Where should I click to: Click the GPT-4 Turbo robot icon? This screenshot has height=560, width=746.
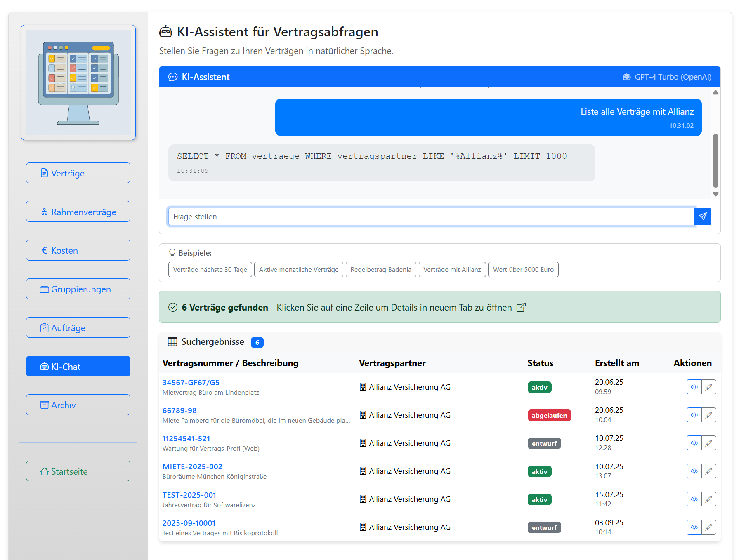coord(627,77)
